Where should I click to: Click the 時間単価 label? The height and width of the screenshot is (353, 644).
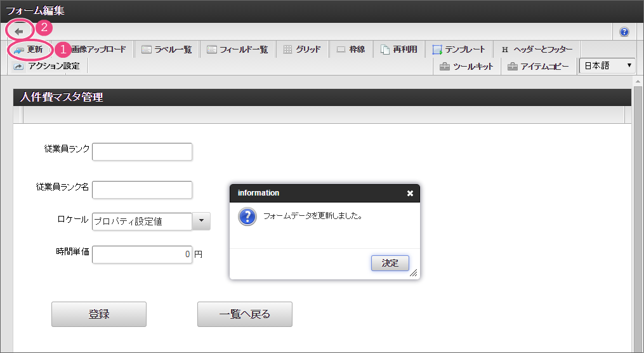(x=73, y=251)
